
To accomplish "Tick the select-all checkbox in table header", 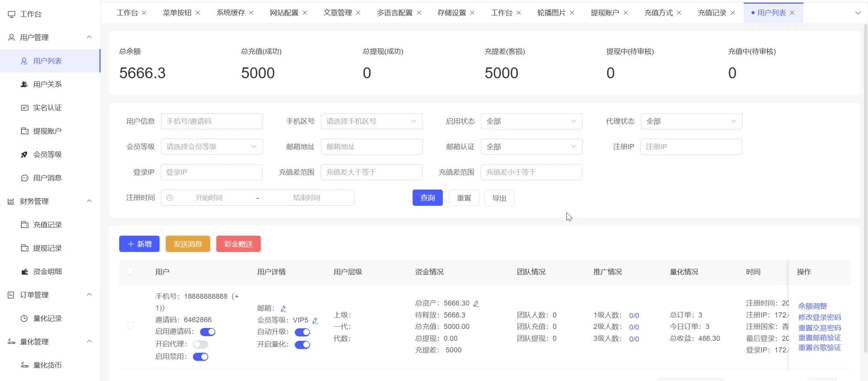I will (x=130, y=271).
